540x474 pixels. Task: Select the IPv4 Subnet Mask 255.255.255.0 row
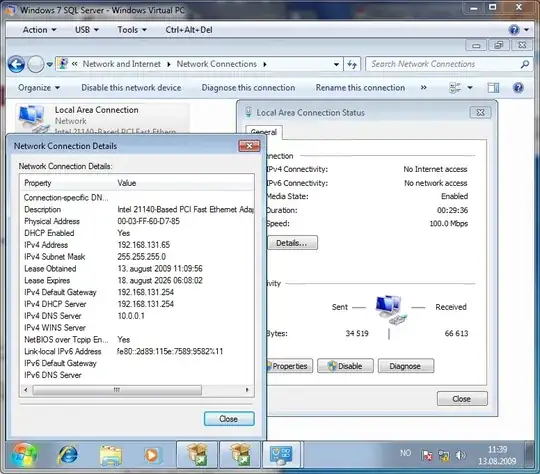pyautogui.click(x=138, y=257)
